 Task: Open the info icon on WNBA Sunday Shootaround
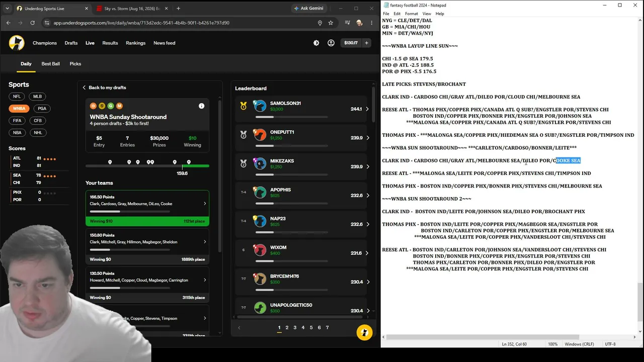(201, 106)
